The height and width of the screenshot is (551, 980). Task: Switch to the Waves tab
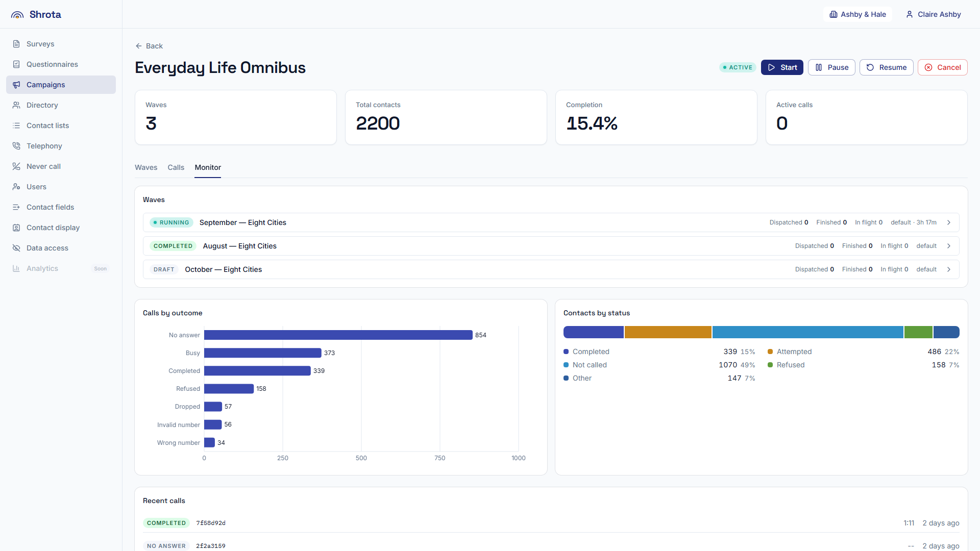[146, 167]
